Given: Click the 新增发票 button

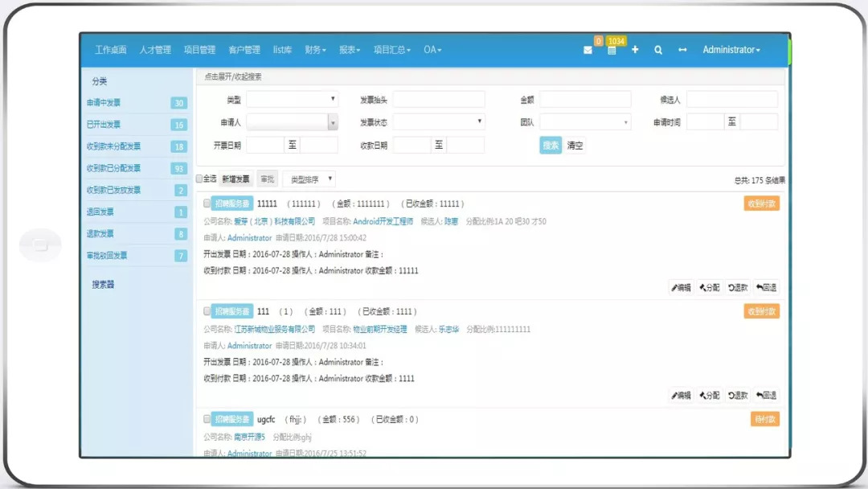Looking at the screenshot, I should click(235, 179).
